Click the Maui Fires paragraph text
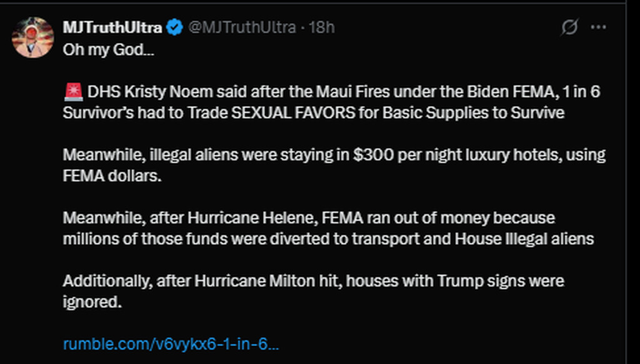The image size is (640, 364). (x=331, y=102)
